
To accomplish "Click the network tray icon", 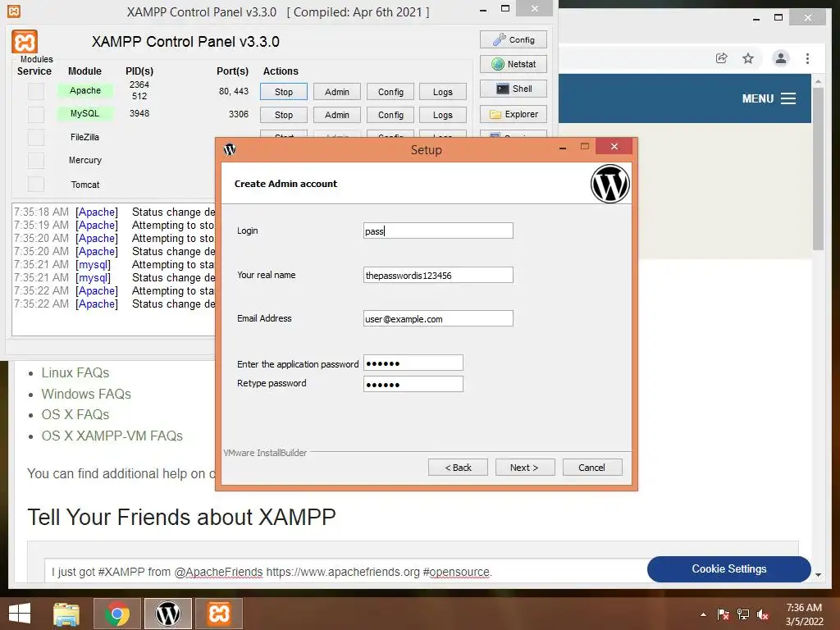I will [x=743, y=614].
